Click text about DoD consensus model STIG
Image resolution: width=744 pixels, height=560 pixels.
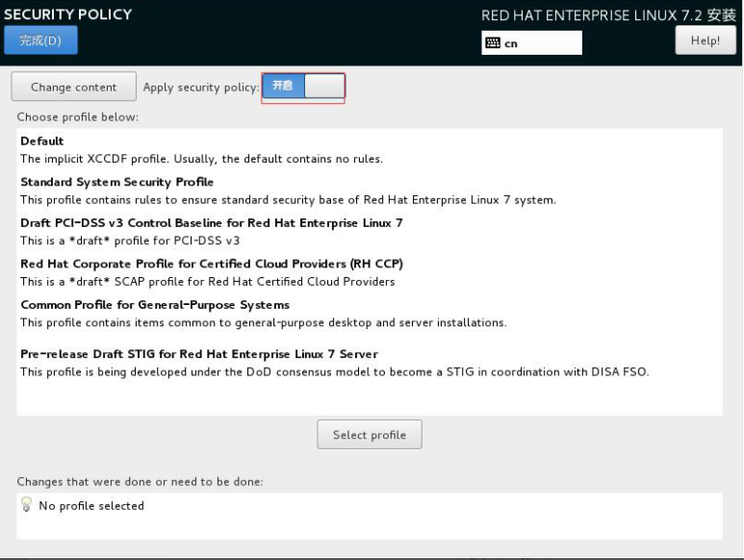(x=335, y=371)
